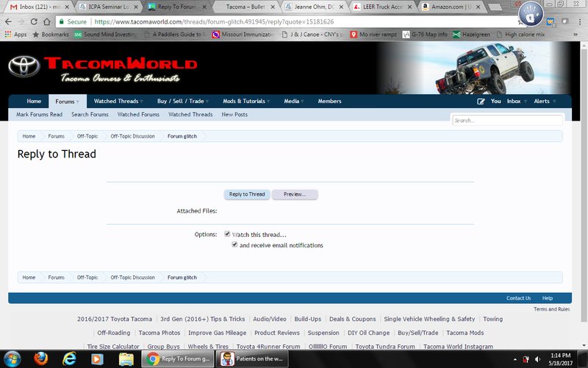Click the Preview... button

pos(295,194)
